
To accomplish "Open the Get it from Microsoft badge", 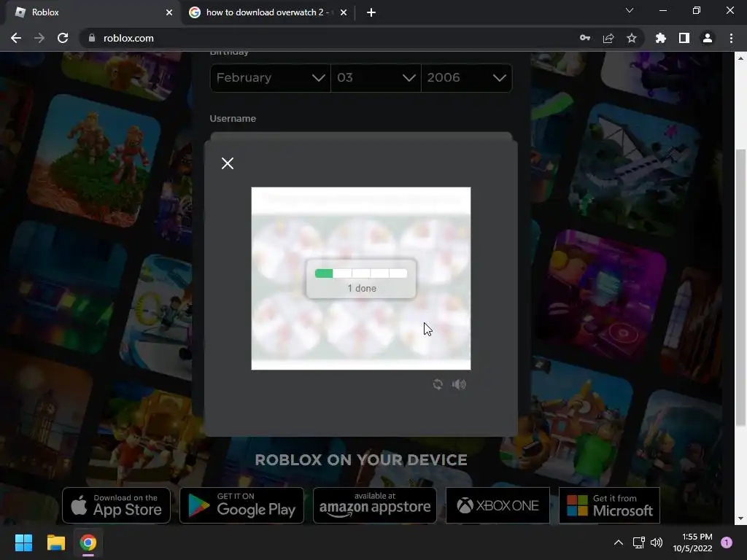I will [609, 505].
